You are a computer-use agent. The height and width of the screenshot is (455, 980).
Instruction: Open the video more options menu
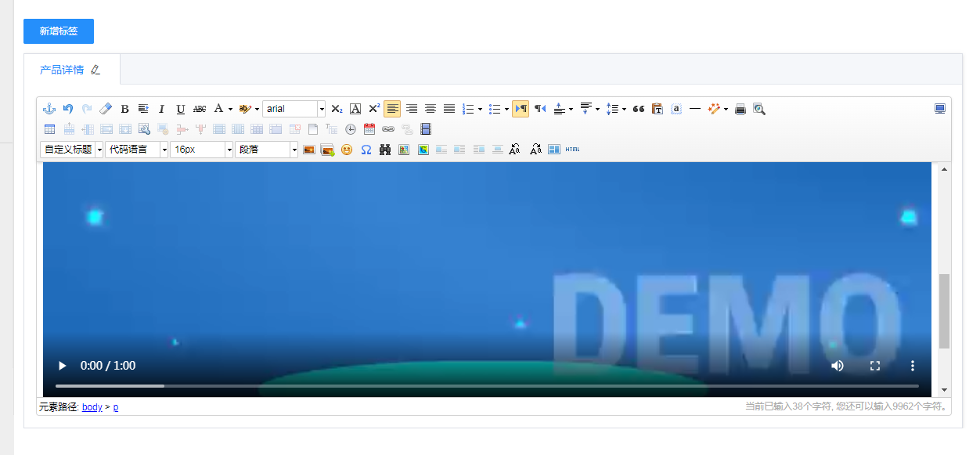pyautogui.click(x=912, y=366)
